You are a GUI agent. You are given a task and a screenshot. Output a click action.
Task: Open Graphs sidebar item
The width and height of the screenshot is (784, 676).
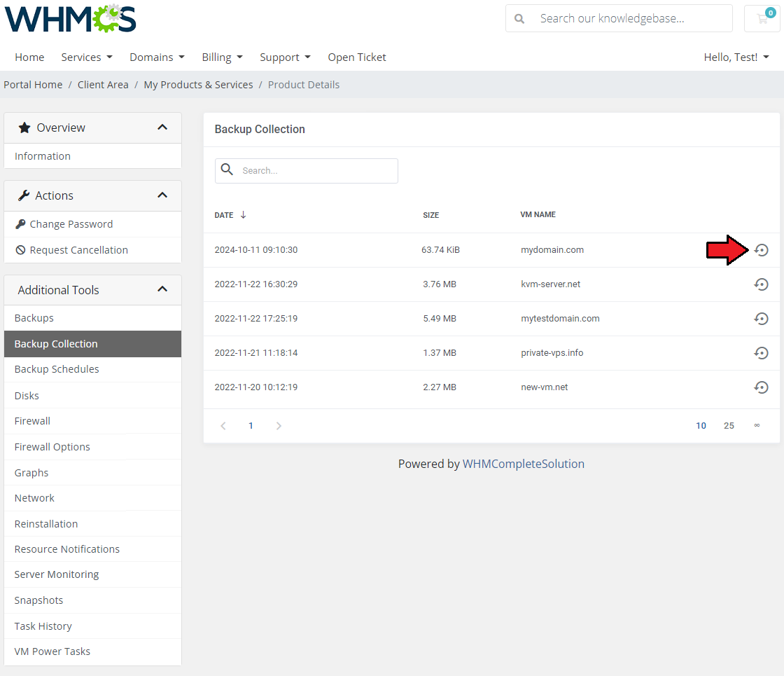(x=92, y=472)
